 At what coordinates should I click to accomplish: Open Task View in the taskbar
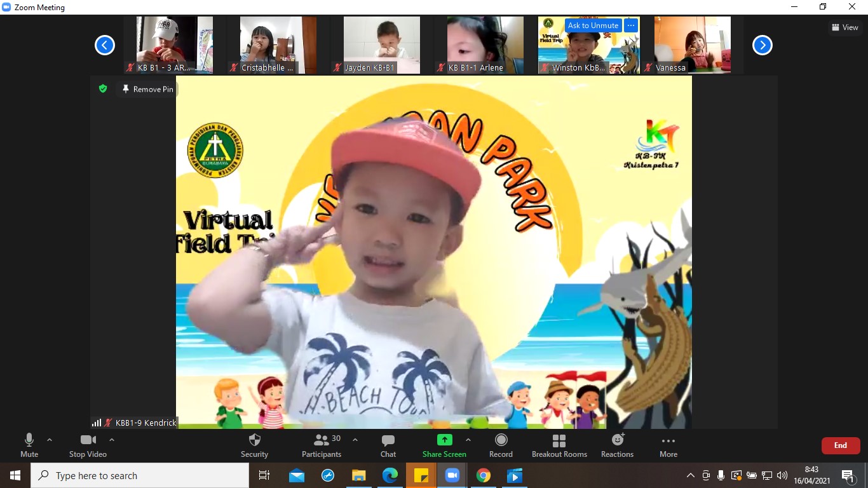coord(264,475)
